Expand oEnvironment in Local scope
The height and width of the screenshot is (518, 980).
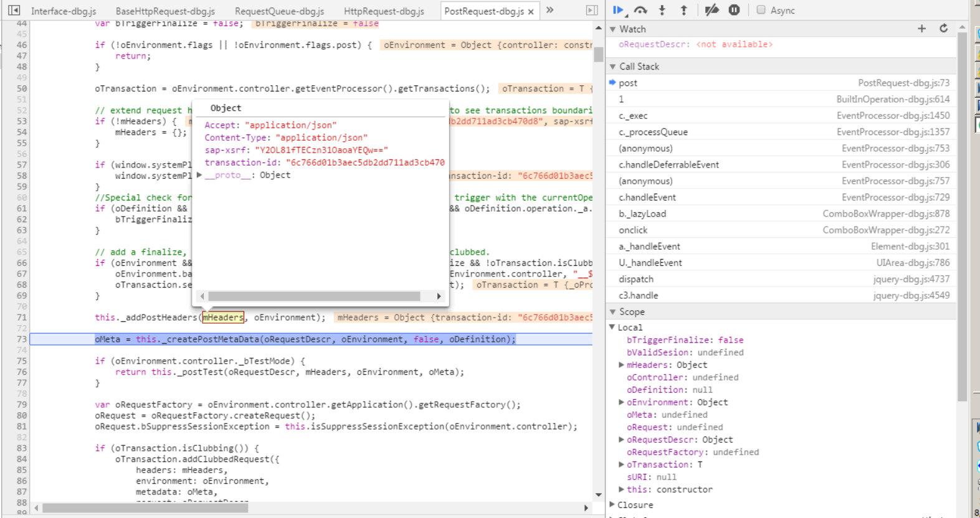pyautogui.click(x=621, y=402)
